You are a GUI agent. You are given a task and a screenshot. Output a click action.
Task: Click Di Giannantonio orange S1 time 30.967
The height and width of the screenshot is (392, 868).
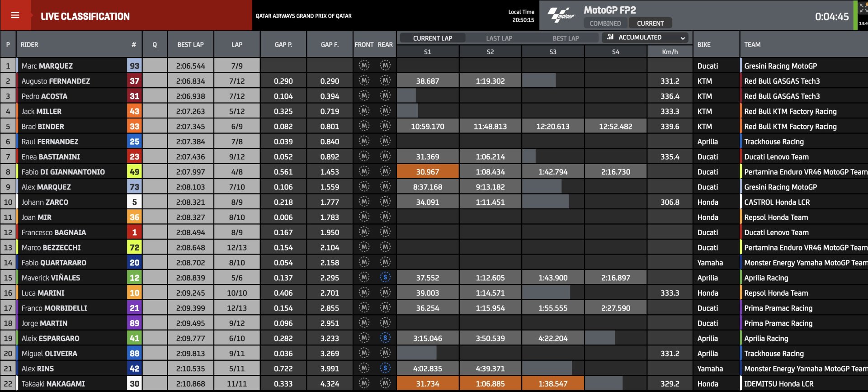[427, 171]
